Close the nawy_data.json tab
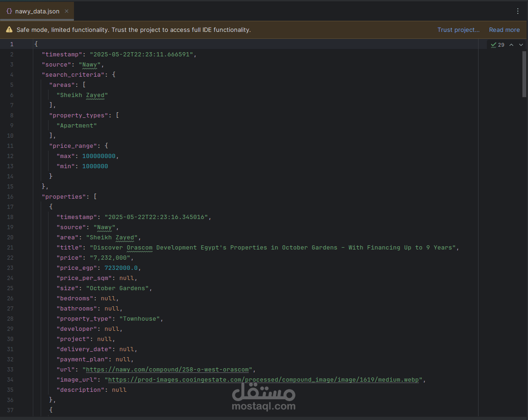Viewport: 528px width, 420px height. 67,11
